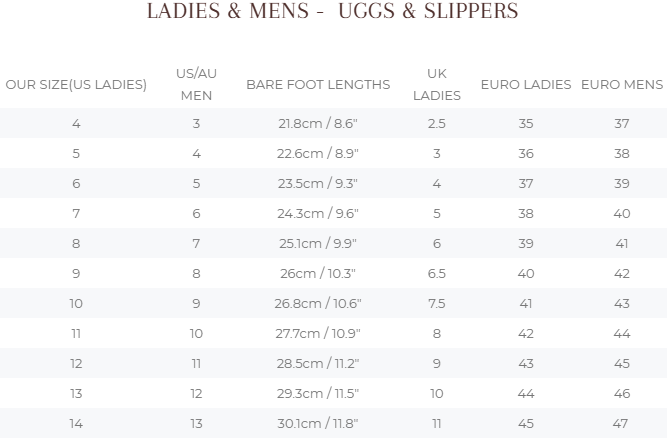Select the 24.3cm / 9.6" foot length cell
The image size is (667, 440).
(x=318, y=214)
